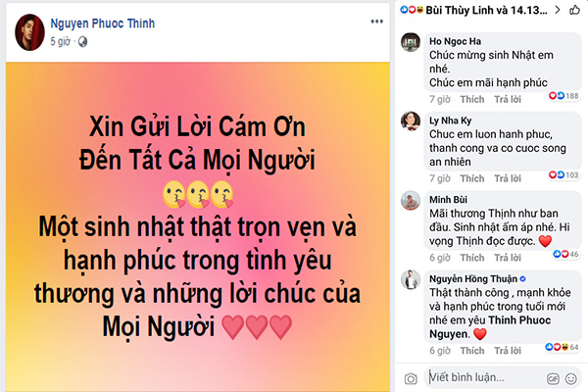Screen dimensions: 588x392
Task: Click the thumbs-up like icon at top right
Action: click(x=574, y=10)
